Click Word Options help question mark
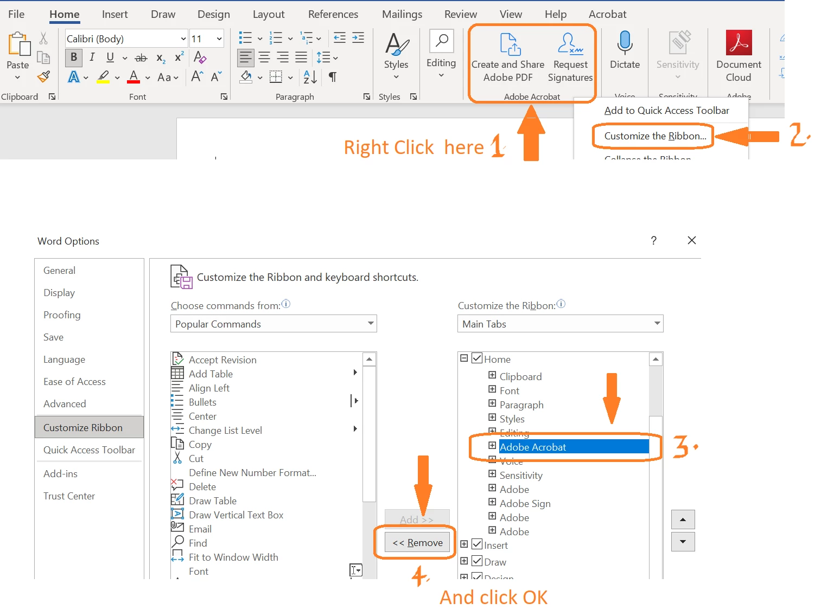Image resolution: width=840 pixels, height=616 pixels. (x=653, y=240)
